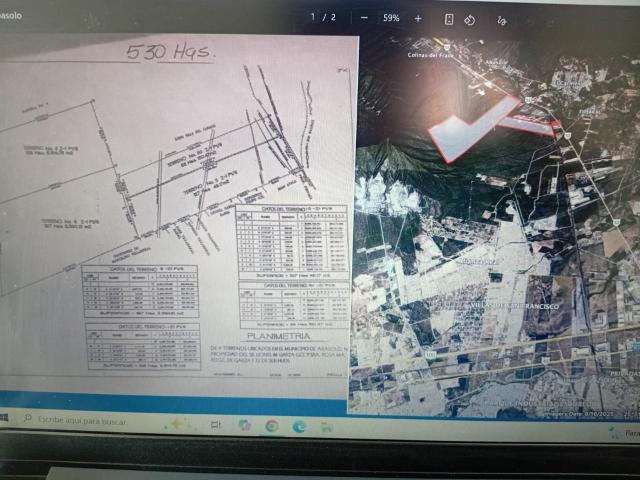640x480 pixels.
Task: Click the fit-to-page icon
Action: click(449, 19)
